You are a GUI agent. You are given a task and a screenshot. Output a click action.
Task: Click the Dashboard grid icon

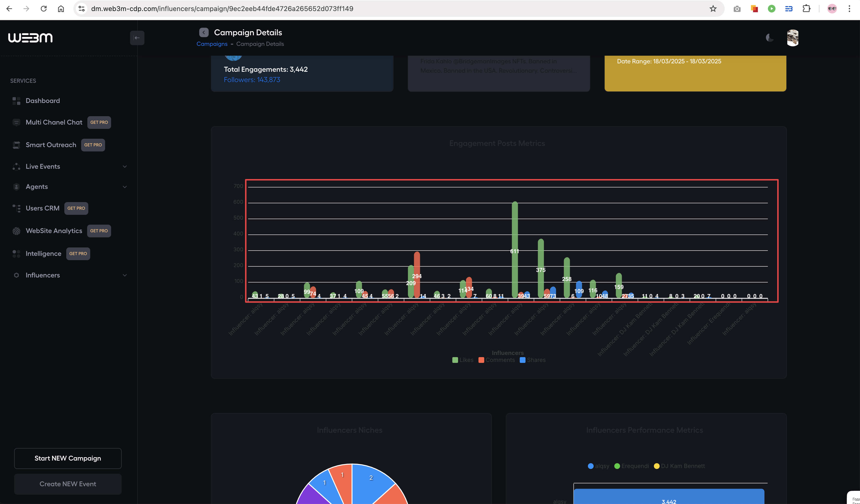pos(16,101)
